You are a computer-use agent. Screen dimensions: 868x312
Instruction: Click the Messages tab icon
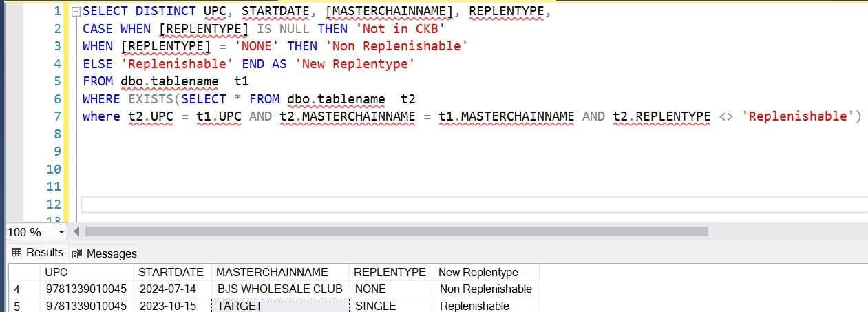point(77,253)
